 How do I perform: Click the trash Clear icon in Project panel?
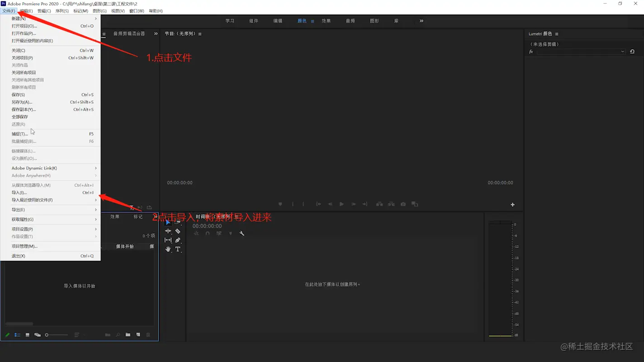tap(148, 335)
